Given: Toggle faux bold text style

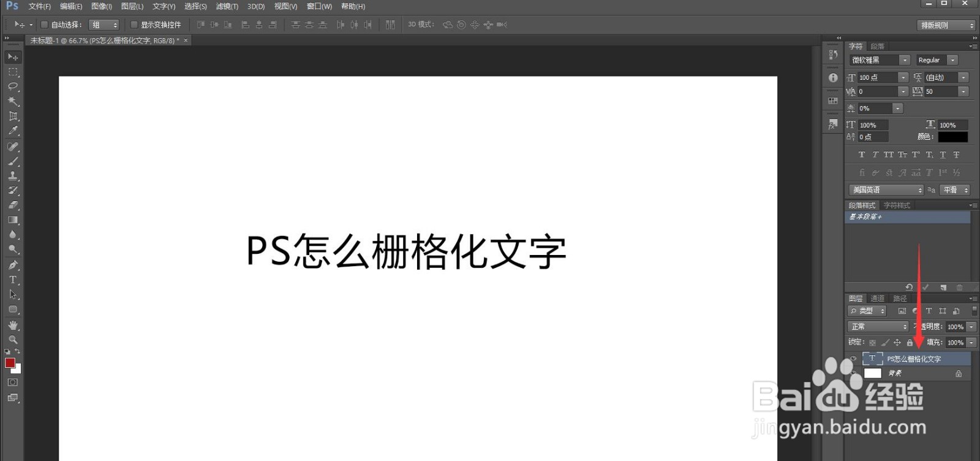Looking at the screenshot, I should (x=862, y=155).
